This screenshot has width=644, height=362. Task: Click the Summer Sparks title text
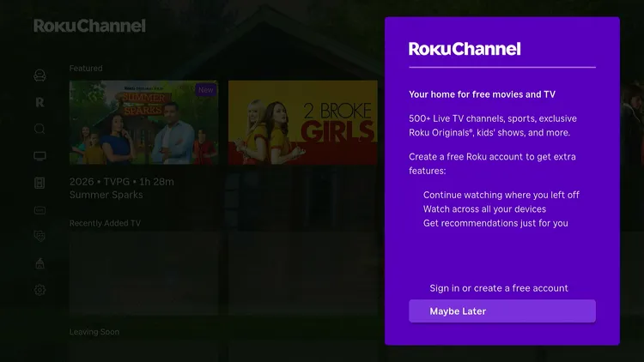(x=106, y=195)
